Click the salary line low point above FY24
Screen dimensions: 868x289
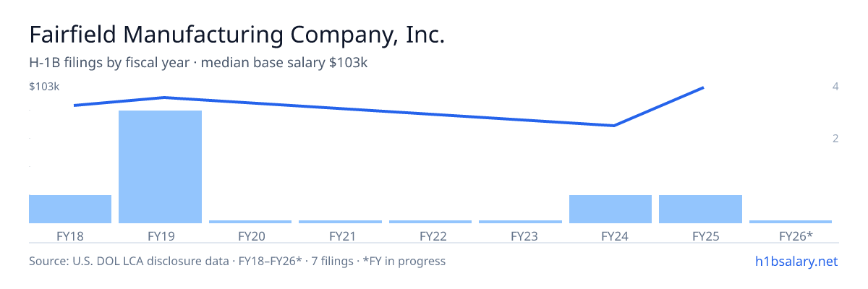(613, 126)
